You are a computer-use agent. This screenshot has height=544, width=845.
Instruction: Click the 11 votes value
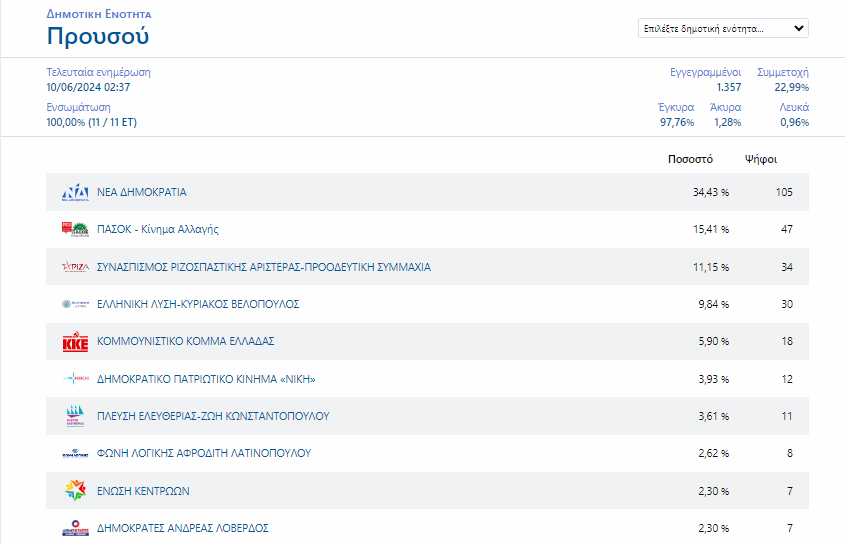(x=787, y=416)
